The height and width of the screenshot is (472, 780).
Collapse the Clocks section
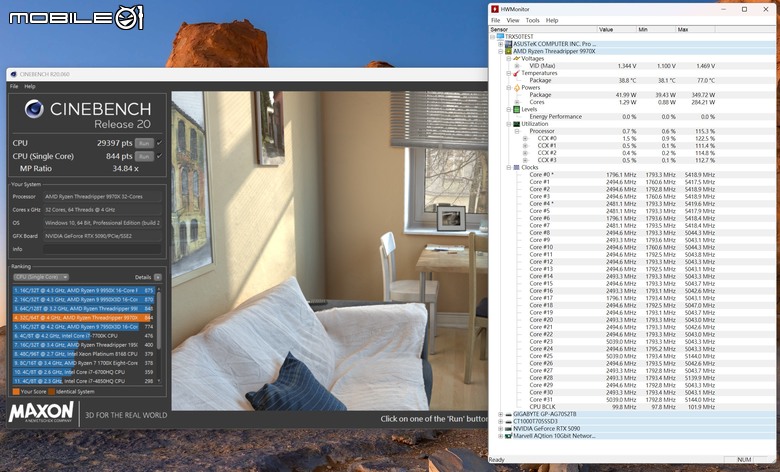508,168
